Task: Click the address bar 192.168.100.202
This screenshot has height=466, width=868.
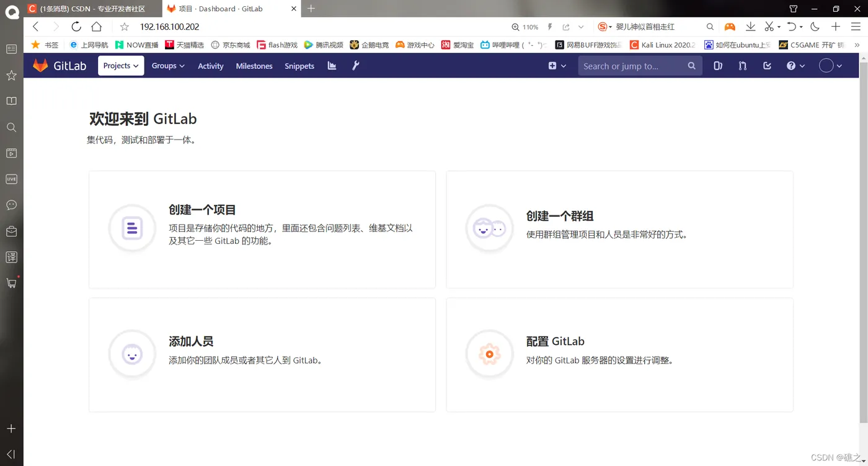Action: pyautogui.click(x=169, y=27)
